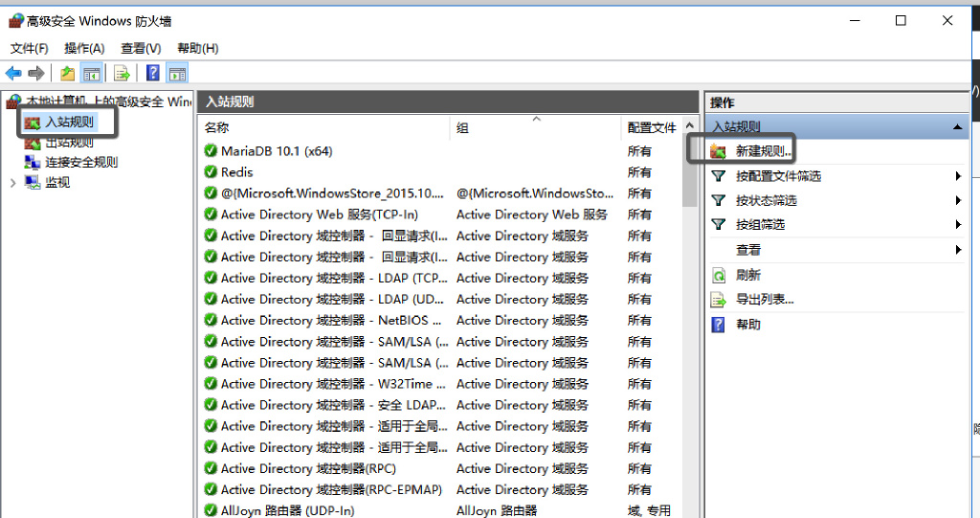
Task: Click the 域, 专用 profile cell
Action: tap(649, 510)
